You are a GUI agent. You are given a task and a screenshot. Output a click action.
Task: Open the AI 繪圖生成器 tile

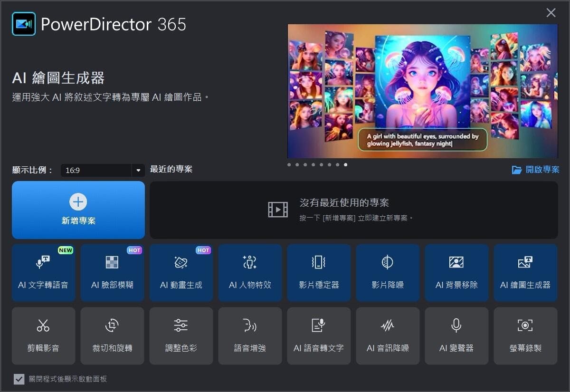point(525,273)
